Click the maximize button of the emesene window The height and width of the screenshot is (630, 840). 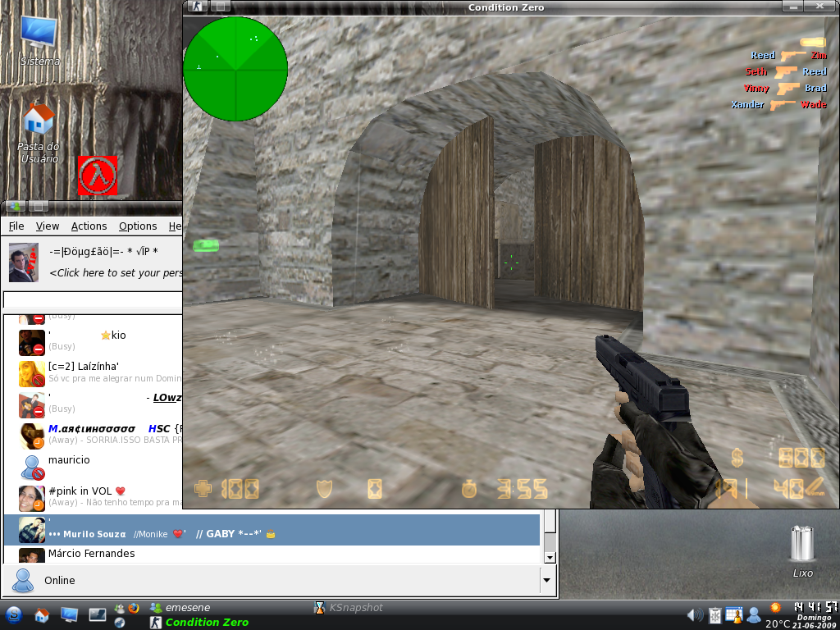pos(38,206)
